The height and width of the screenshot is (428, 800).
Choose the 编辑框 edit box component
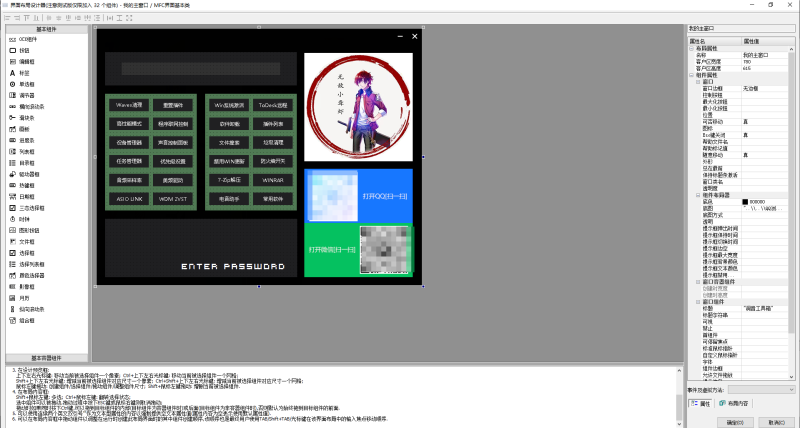coord(22,62)
